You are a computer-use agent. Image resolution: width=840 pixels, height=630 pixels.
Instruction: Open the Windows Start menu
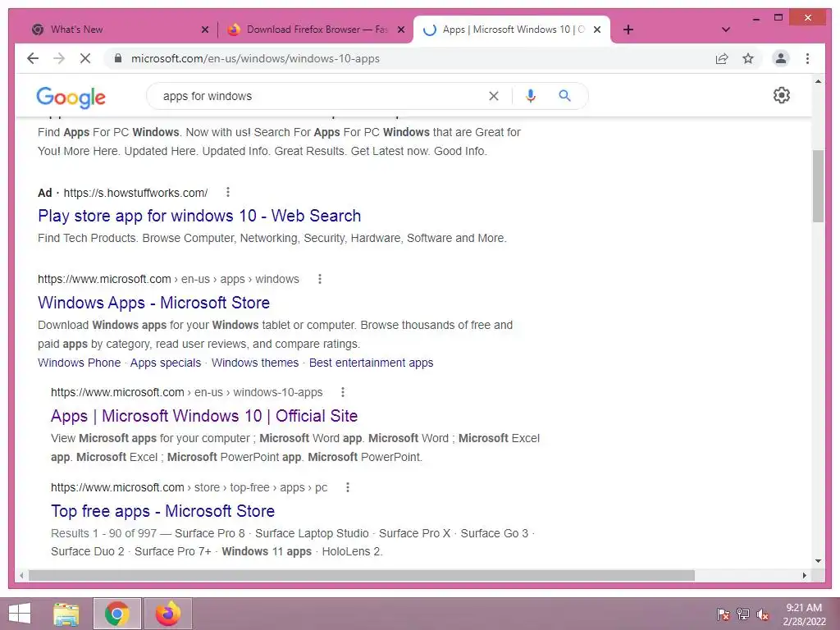pyautogui.click(x=20, y=614)
